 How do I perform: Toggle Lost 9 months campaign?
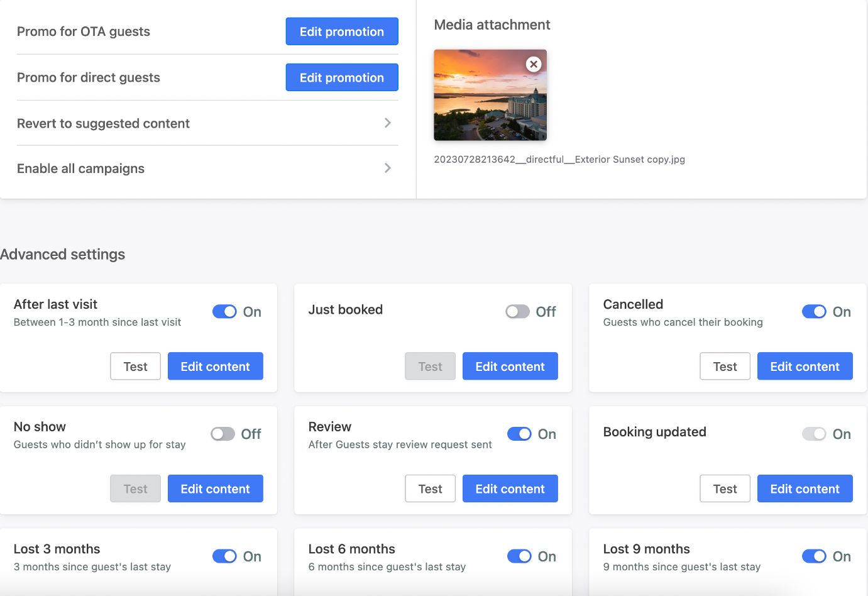coord(814,556)
